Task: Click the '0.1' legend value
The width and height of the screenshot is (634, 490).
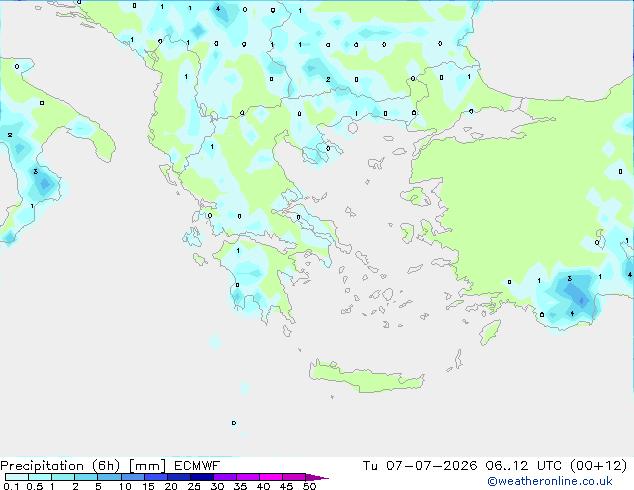Action: [11, 486]
